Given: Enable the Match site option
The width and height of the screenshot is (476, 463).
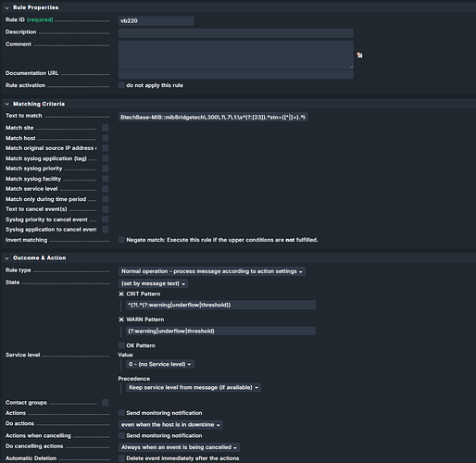Looking at the screenshot, I should [x=106, y=128].
